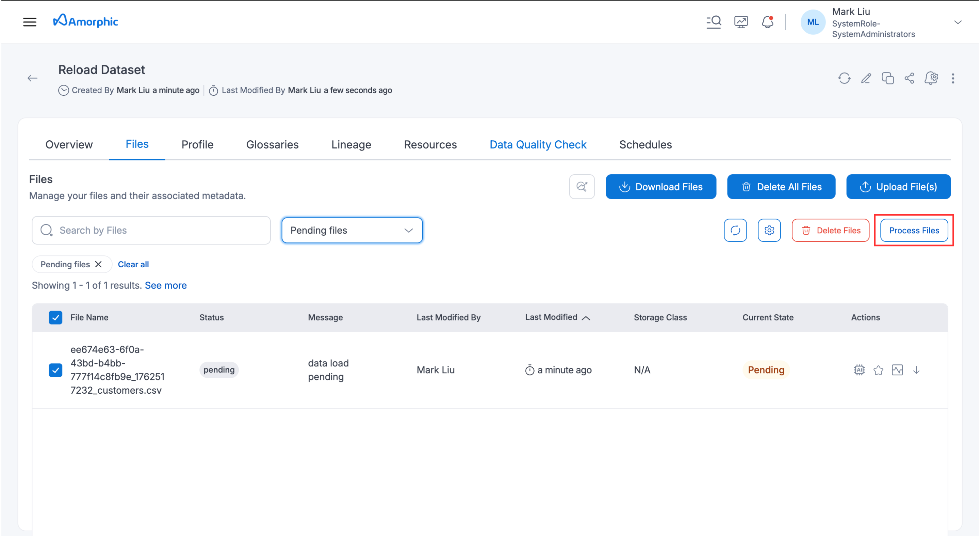This screenshot has height=536, width=980.
Task: Open the file table settings gear icon
Action: click(769, 230)
